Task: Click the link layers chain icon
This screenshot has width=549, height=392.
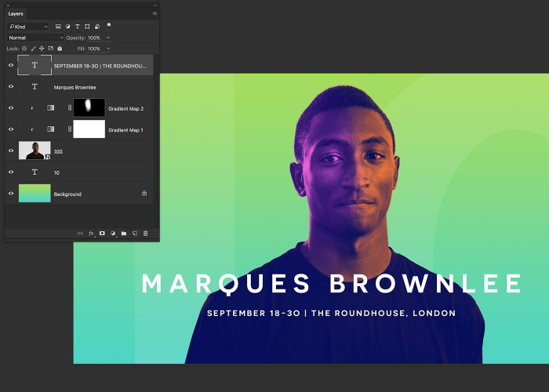Action: 80,234
